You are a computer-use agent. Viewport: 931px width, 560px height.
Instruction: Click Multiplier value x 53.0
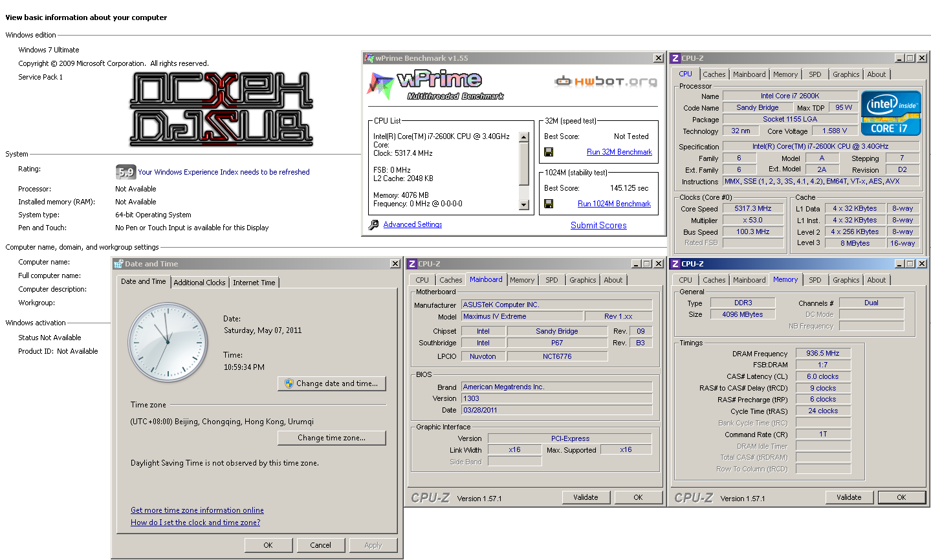coord(753,220)
